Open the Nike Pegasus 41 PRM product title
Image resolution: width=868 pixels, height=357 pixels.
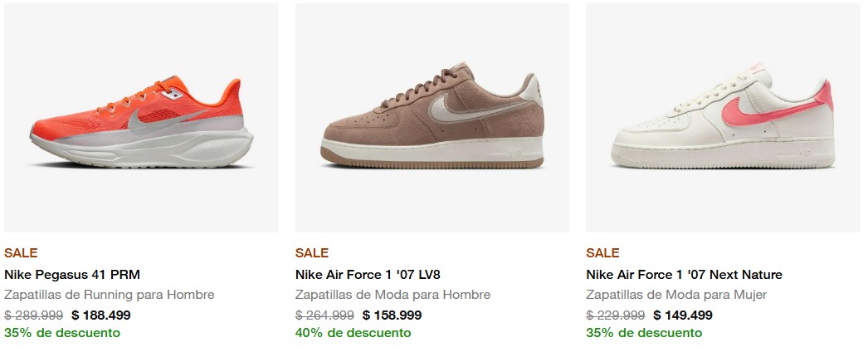pos(72,275)
